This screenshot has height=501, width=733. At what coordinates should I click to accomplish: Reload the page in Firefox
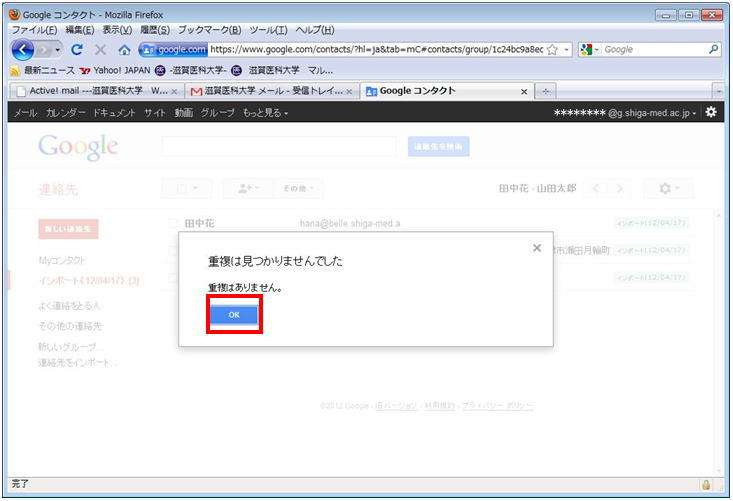click(x=77, y=49)
